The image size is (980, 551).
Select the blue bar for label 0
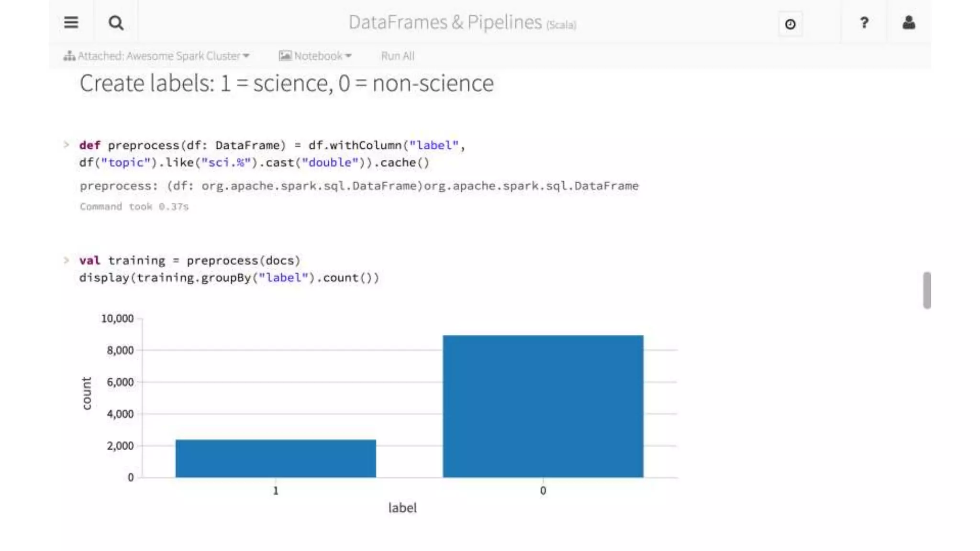(543, 406)
